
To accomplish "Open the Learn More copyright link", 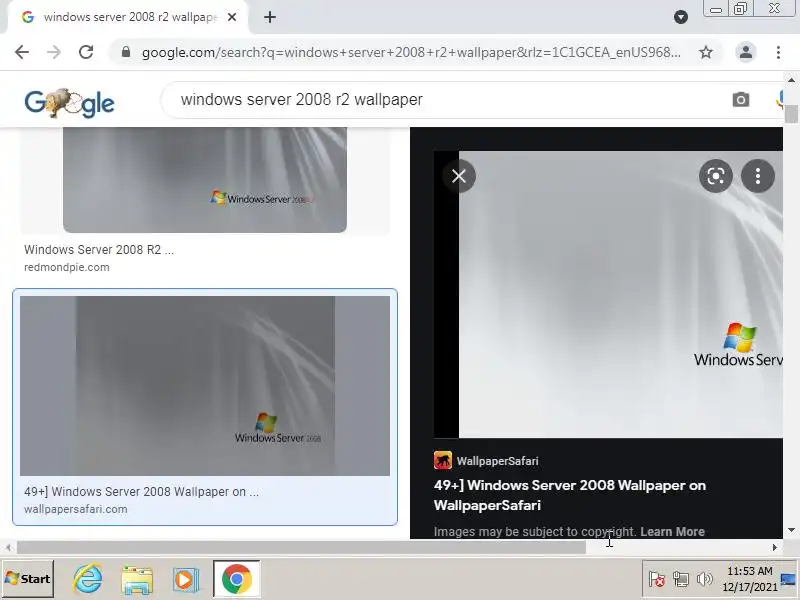I will pos(672,532).
